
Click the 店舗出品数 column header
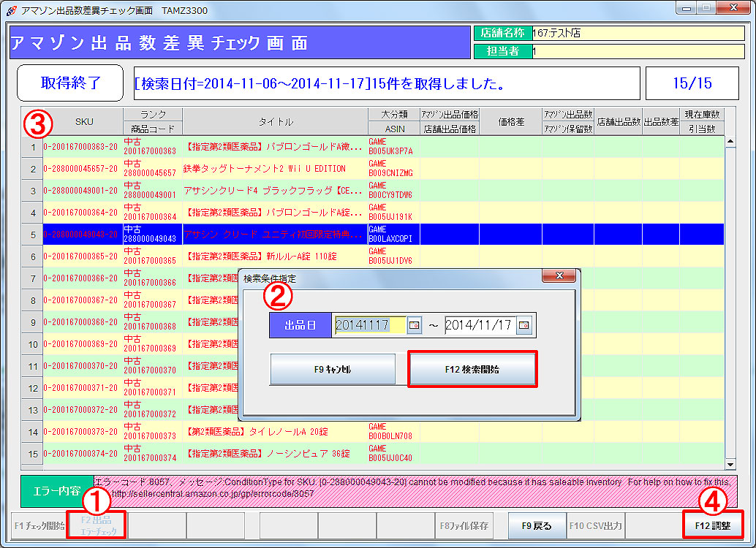click(618, 121)
